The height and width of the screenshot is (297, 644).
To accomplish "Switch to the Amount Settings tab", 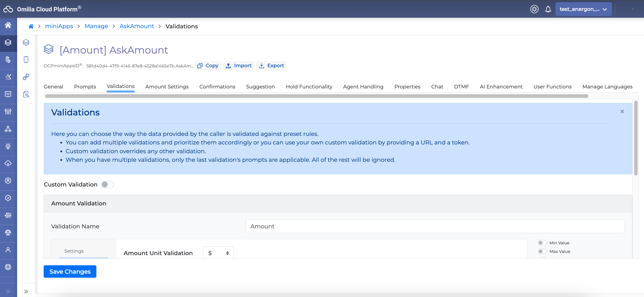I will point(167,87).
